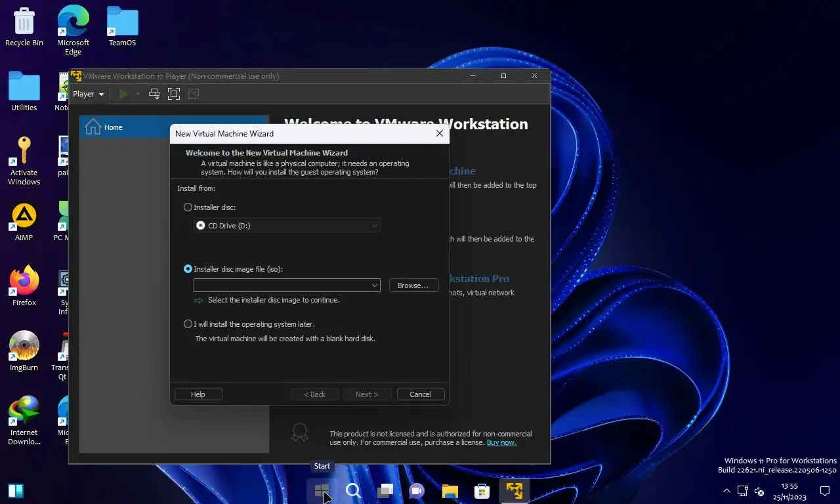
Task: Launch the Activate Windows shortcut
Action: (24, 161)
